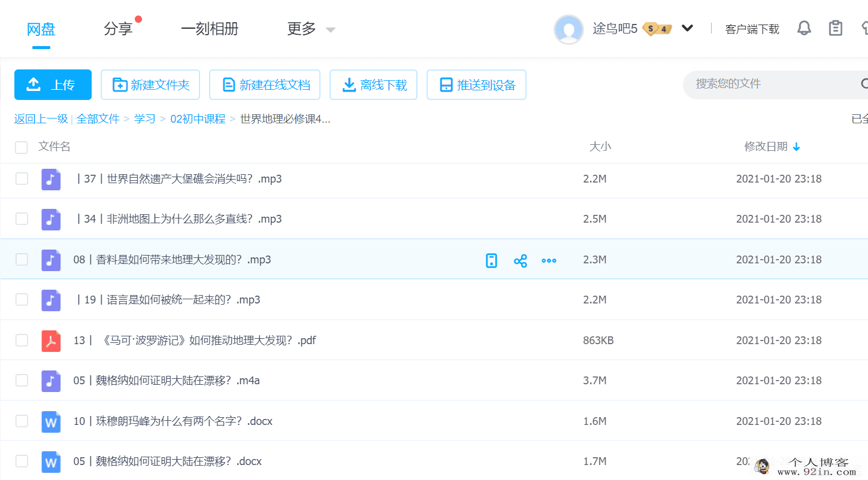Sort by 文件名 column header
Screen dimensions: 868x480
[x=55, y=147]
